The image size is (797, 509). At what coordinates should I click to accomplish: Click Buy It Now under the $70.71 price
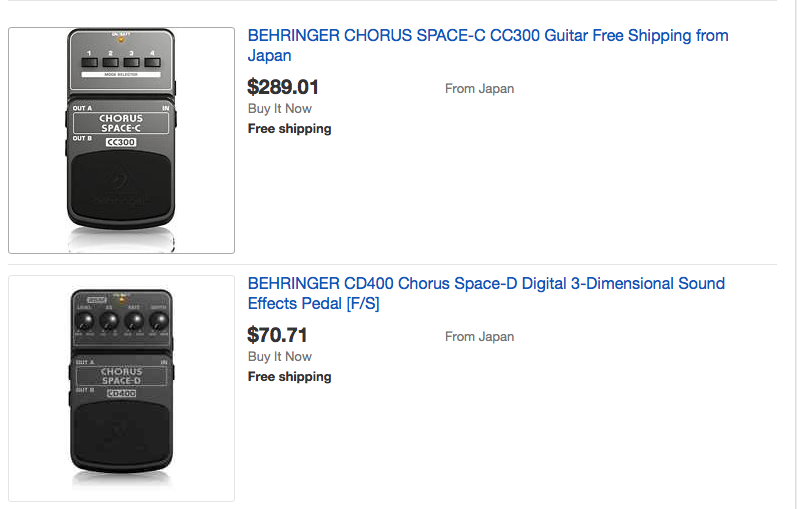(x=279, y=356)
